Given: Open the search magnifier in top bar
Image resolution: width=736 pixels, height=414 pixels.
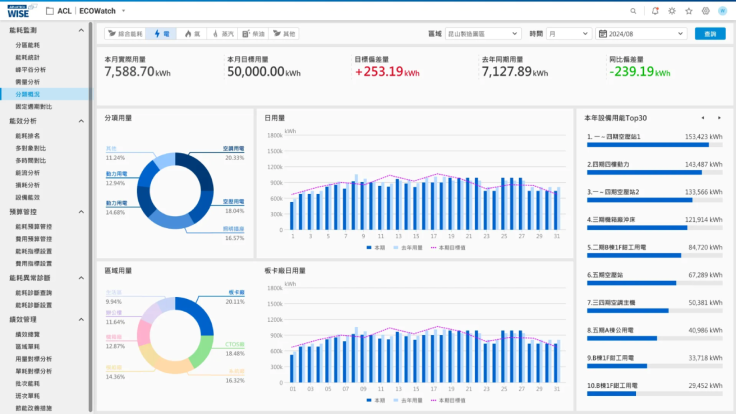Looking at the screenshot, I should (633, 11).
